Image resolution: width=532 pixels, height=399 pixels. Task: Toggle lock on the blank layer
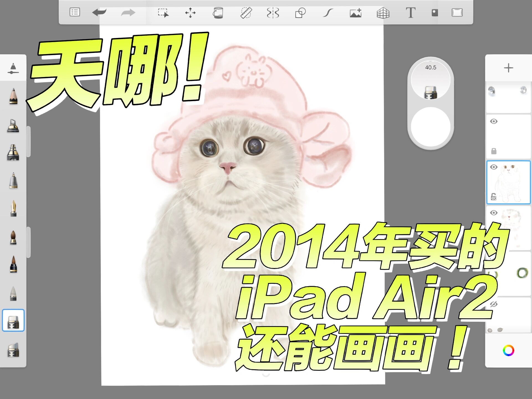(494, 151)
